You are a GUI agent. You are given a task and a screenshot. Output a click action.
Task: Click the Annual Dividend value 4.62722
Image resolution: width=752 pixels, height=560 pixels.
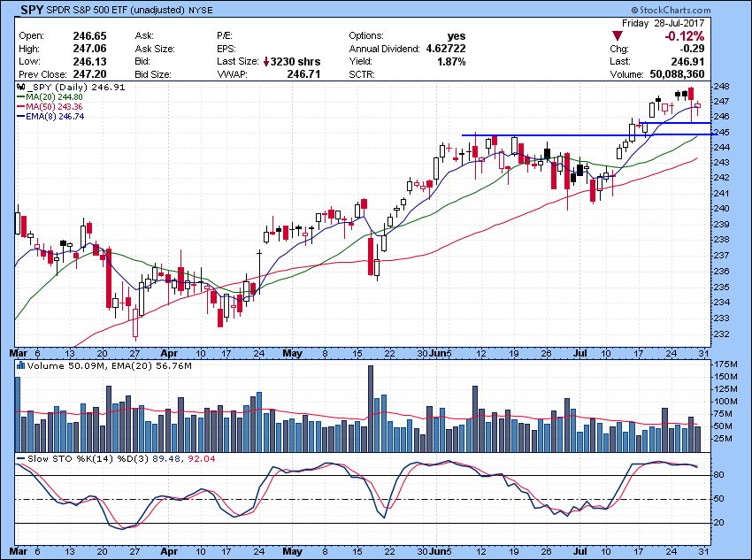pyautogui.click(x=446, y=49)
